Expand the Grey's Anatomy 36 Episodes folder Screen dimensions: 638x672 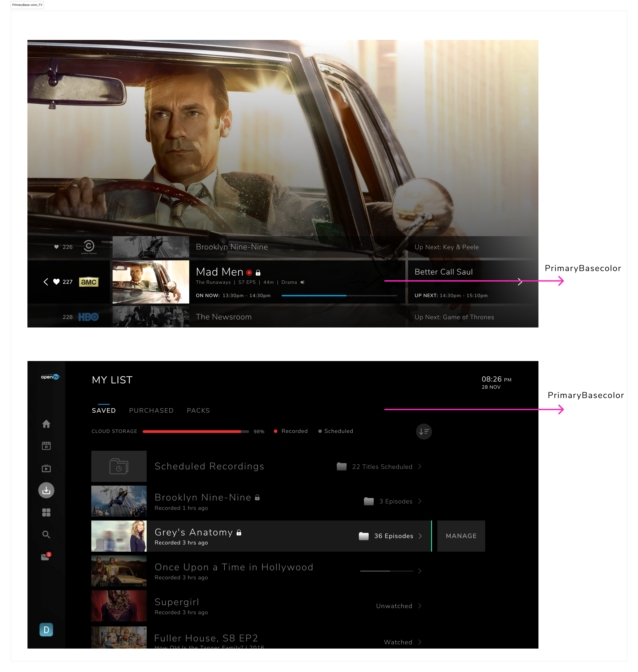point(421,536)
